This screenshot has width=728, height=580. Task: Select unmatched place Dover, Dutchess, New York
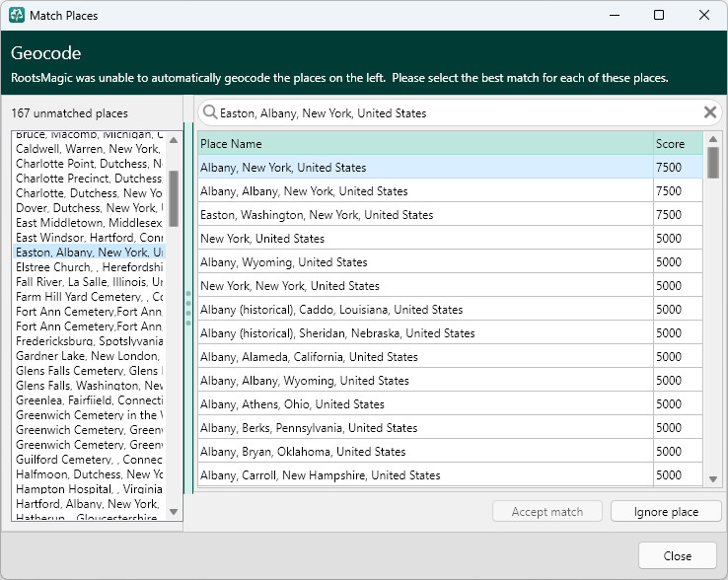(89, 208)
